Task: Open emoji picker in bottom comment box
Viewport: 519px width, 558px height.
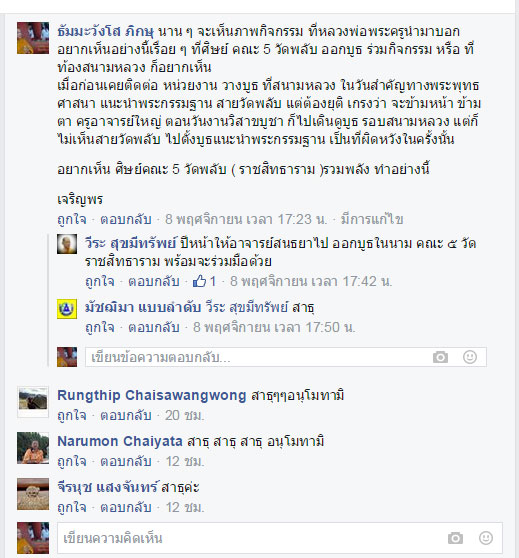Action: click(486, 538)
